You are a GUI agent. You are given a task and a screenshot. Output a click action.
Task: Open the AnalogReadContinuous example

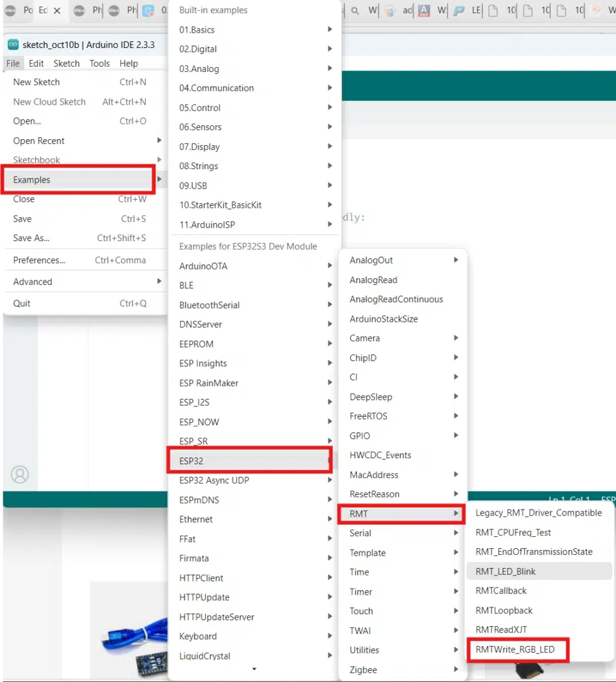[403, 299]
